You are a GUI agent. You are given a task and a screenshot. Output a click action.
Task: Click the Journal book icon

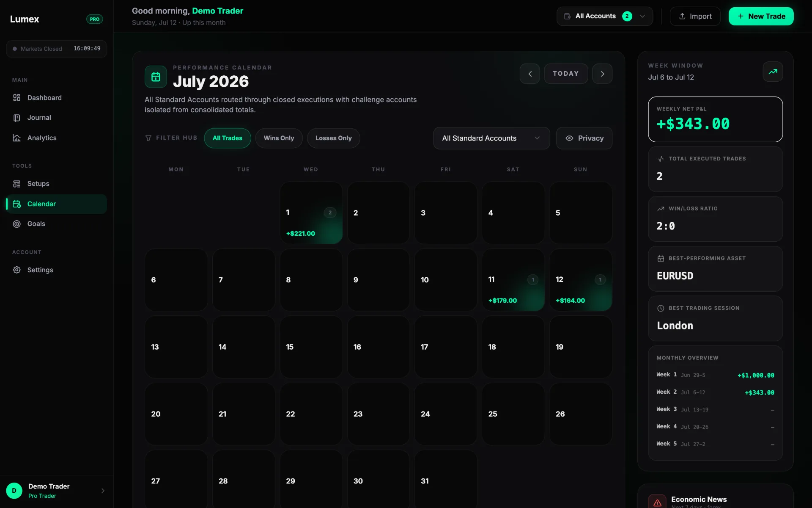16,118
